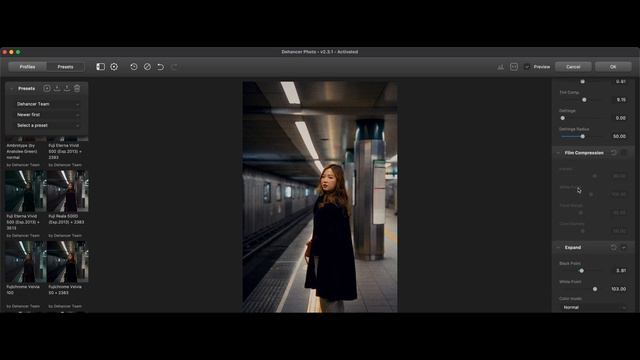Select Fuji Eterna Vivid 500 + 3513 thumbnail
The height and width of the screenshot is (360, 640).
tap(26, 191)
